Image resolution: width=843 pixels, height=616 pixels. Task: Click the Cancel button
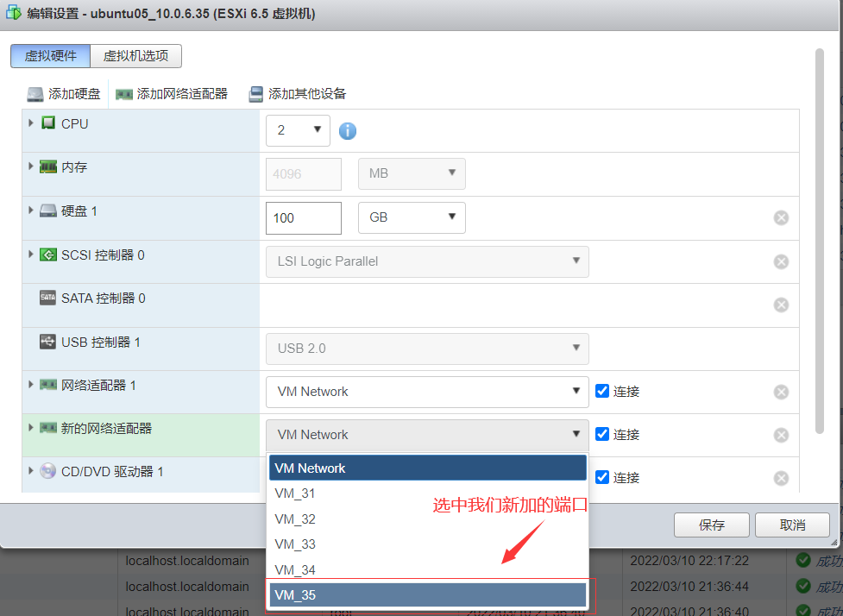[x=792, y=525]
